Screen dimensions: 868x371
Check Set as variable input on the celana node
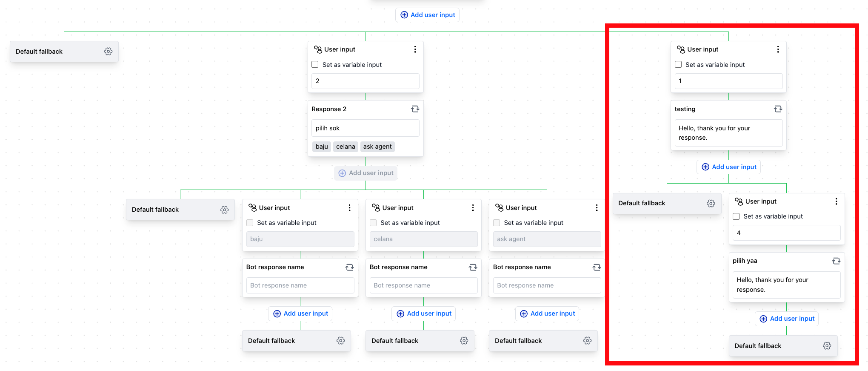pos(373,223)
